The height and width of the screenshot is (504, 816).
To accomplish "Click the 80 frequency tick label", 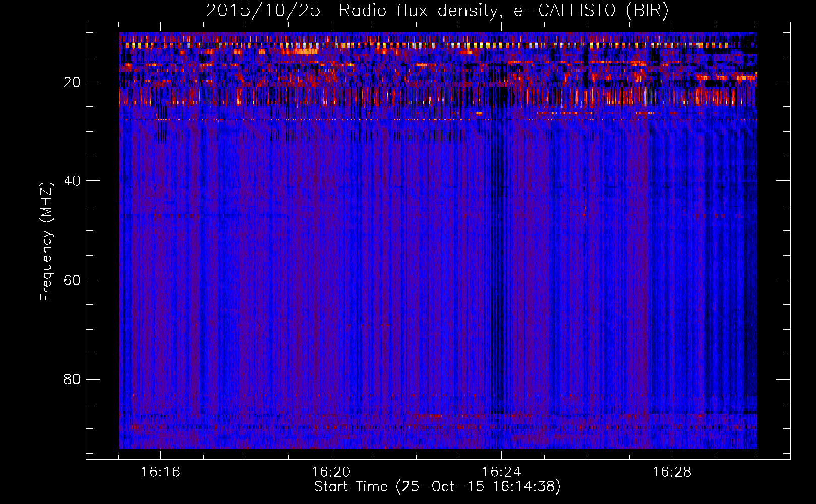I will [72, 379].
